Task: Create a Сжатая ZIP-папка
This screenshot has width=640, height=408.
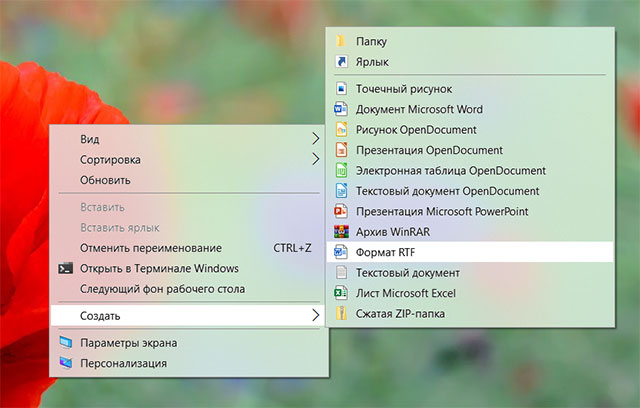Action: (x=470, y=313)
